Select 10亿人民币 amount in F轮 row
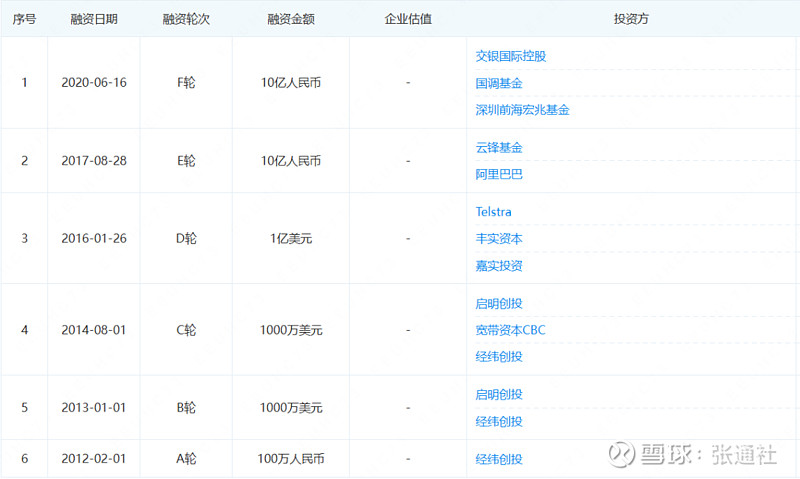 [x=291, y=83]
